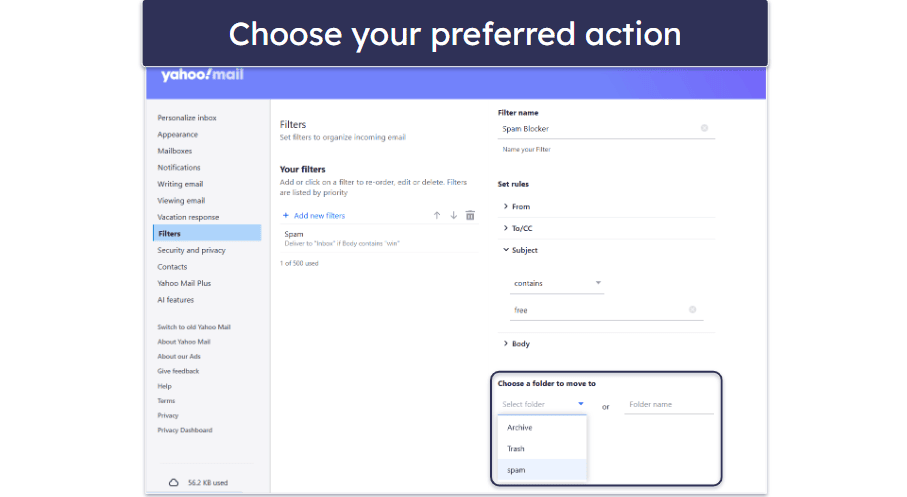Screen dimensions: 907x497
Task: Open Notifications settings
Action: 179,168
